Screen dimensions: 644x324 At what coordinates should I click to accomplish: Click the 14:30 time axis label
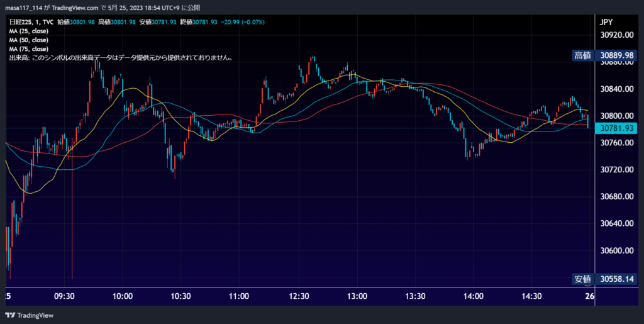tap(532, 296)
